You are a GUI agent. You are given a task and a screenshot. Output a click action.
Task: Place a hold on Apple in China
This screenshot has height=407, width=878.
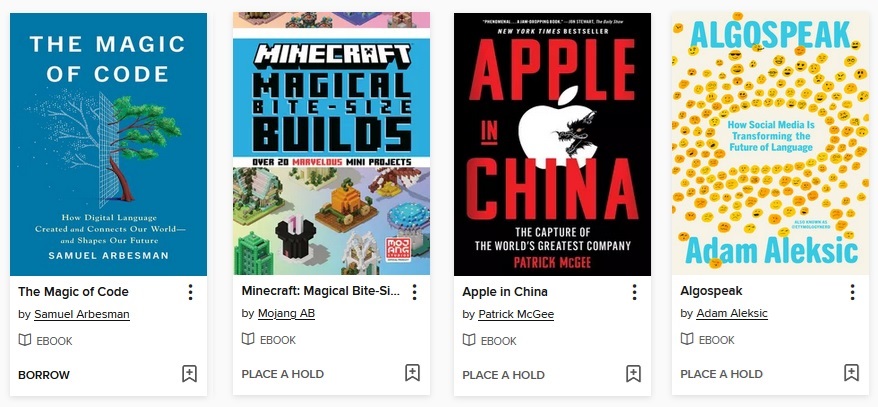tap(503, 375)
